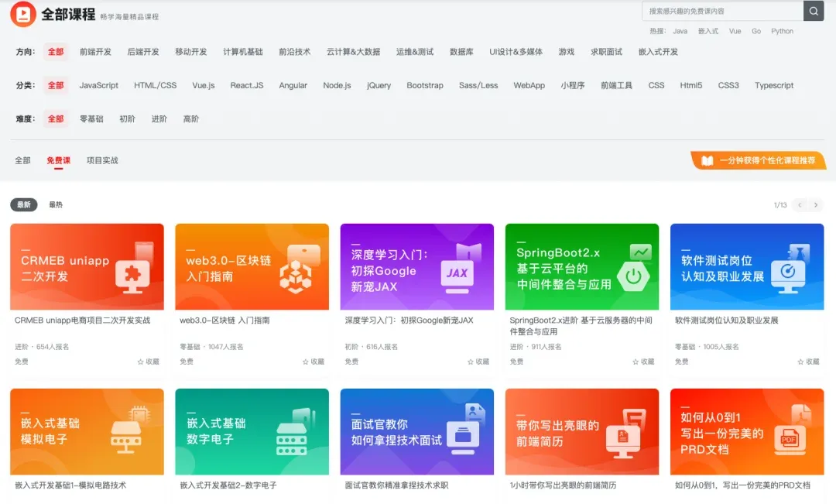Viewport: 836px width, 504px height.
Task: Open web3.0-区块链 入门指南 course thumbnail
Action: [x=252, y=266]
